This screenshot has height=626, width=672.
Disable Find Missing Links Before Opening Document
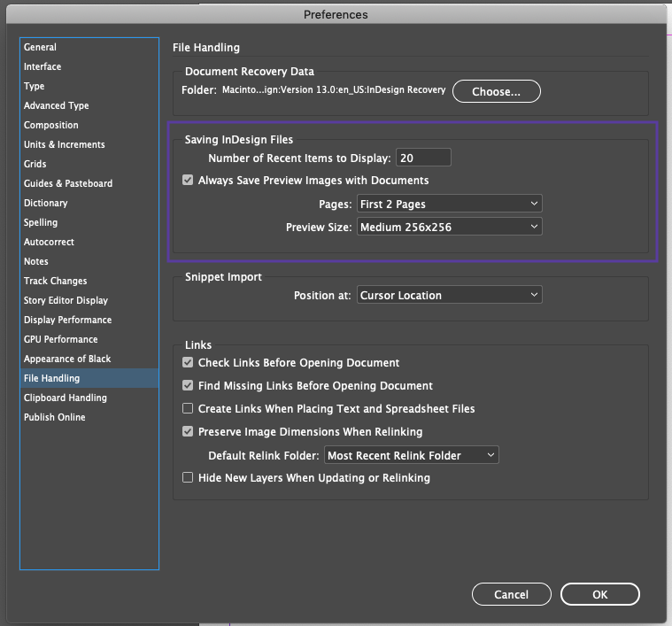(188, 386)
